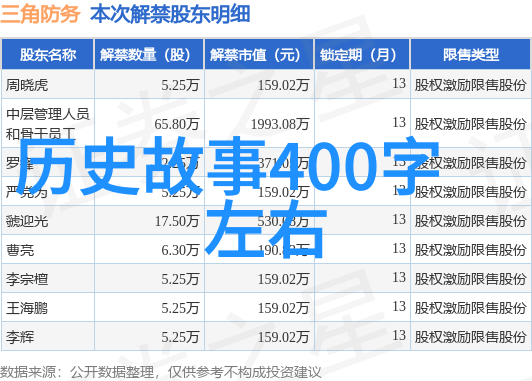Click shareholder name 李辉

[20, 337]
